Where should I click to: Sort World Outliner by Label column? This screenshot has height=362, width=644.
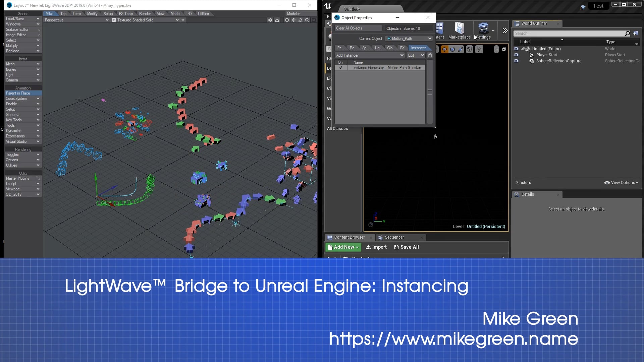point(525,42)
